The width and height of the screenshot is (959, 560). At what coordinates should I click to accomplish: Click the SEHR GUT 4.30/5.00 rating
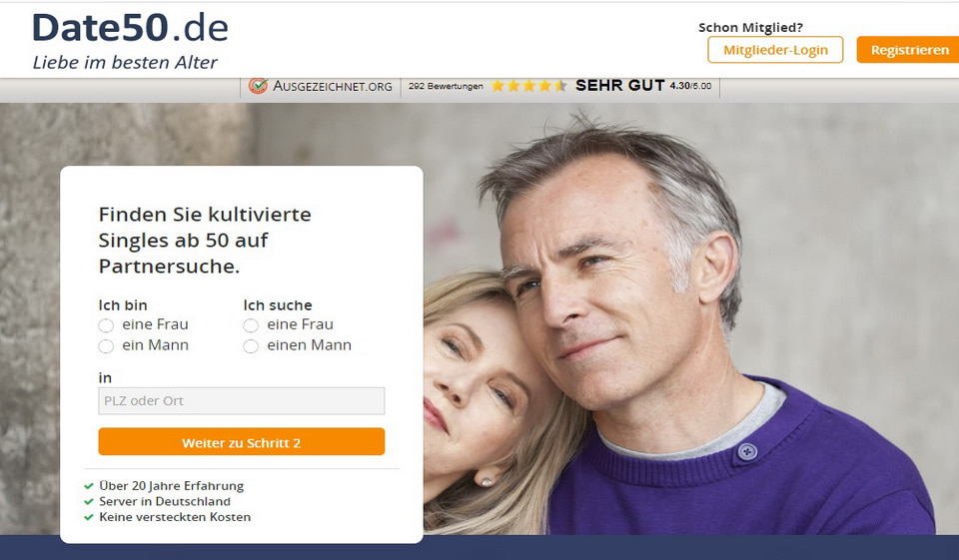tap(643, 86)
